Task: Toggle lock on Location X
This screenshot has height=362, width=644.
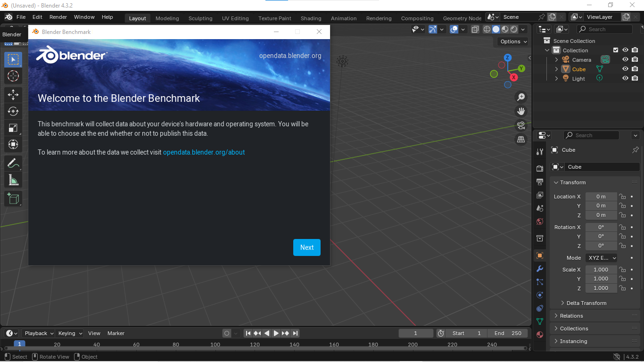Action: pos(622,197)
